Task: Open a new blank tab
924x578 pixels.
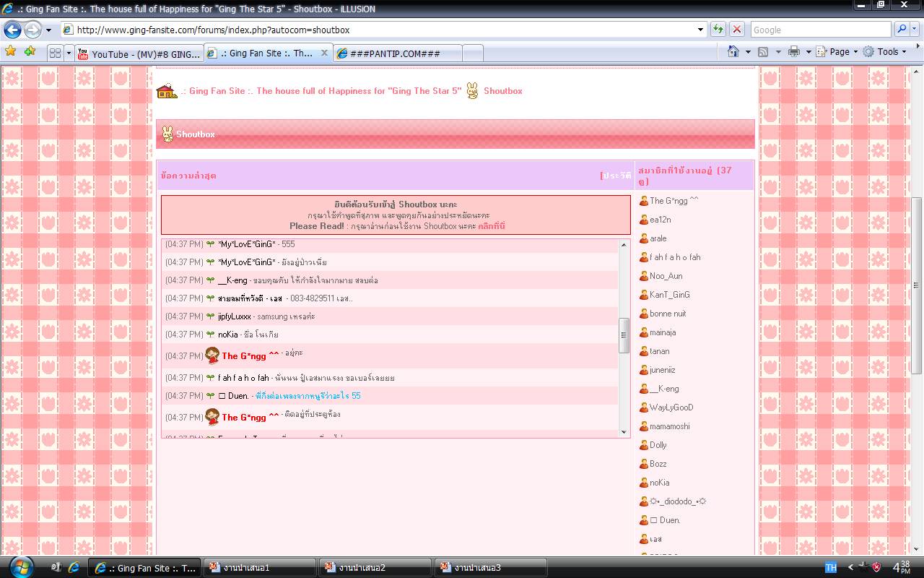Action: point(472,53)
